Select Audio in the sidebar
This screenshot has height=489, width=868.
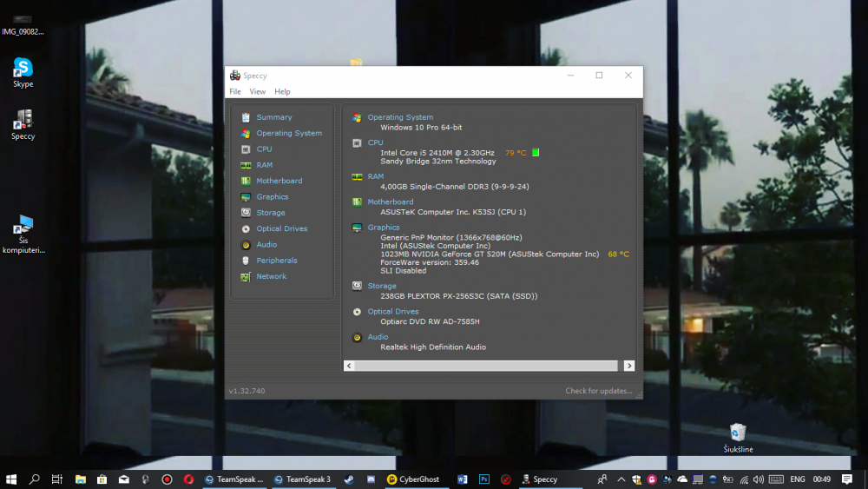[266, 245]
